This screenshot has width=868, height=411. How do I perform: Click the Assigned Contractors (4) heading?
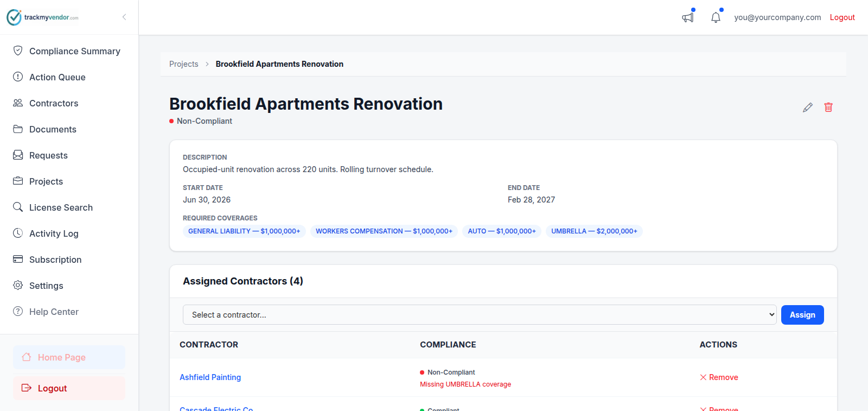click(243, 281)
